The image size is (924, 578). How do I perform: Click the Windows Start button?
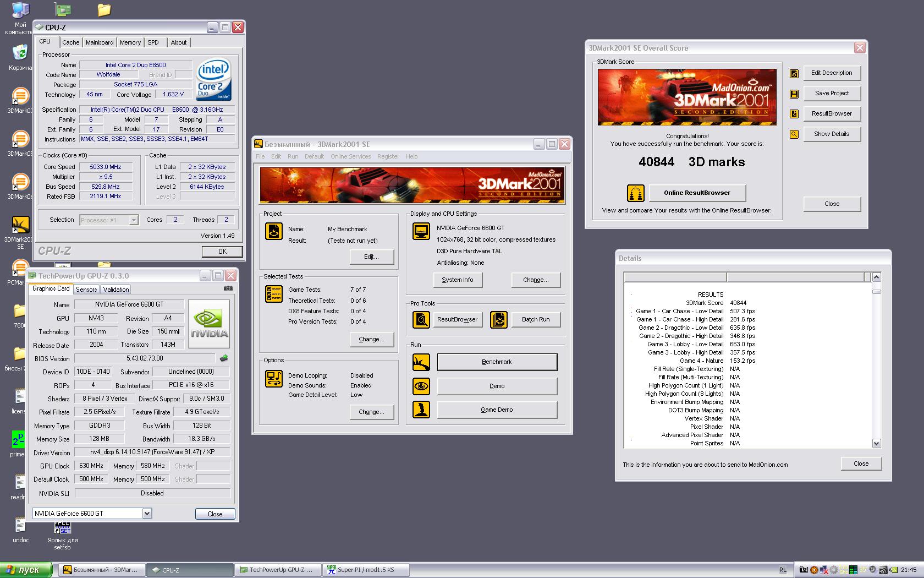coord(26,570)
